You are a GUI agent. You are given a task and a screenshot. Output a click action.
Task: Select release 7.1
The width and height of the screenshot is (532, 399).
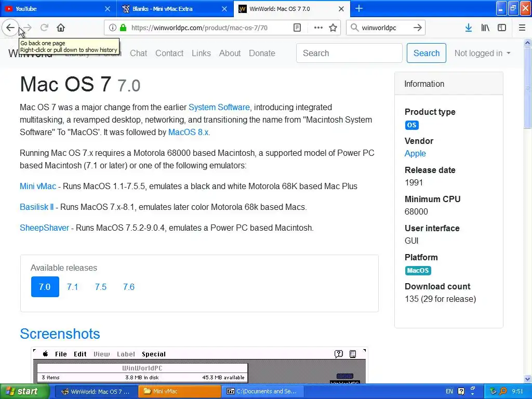click(x=73, y=287)
